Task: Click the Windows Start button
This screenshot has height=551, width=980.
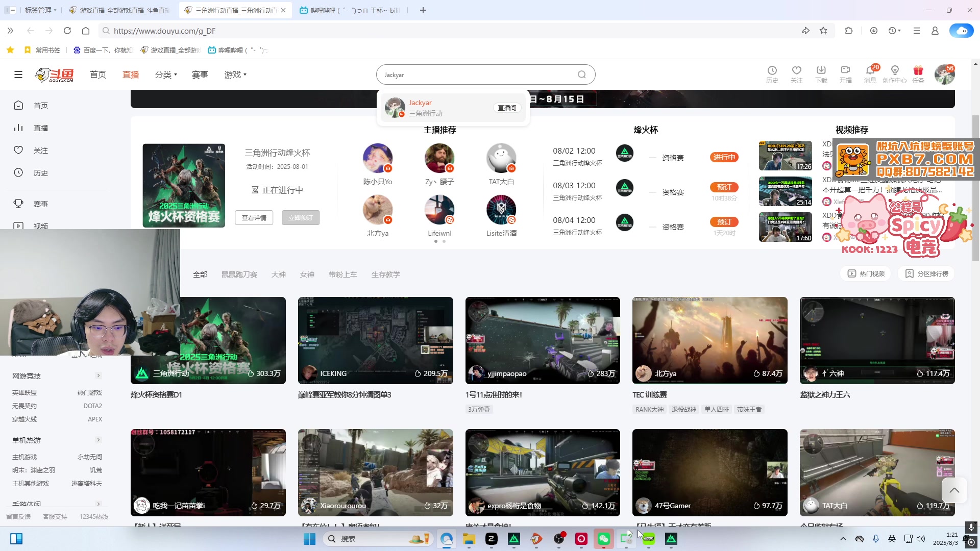Action: 309,539
